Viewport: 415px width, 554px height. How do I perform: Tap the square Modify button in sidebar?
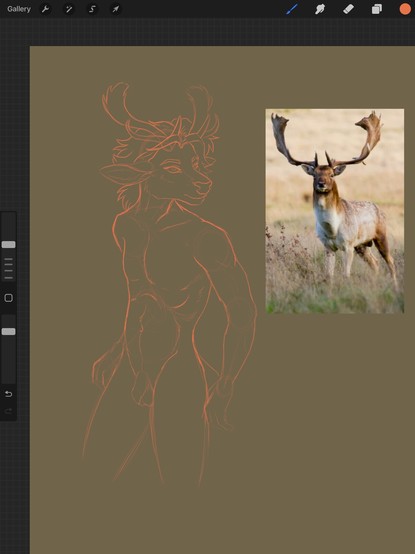[8, 298]
